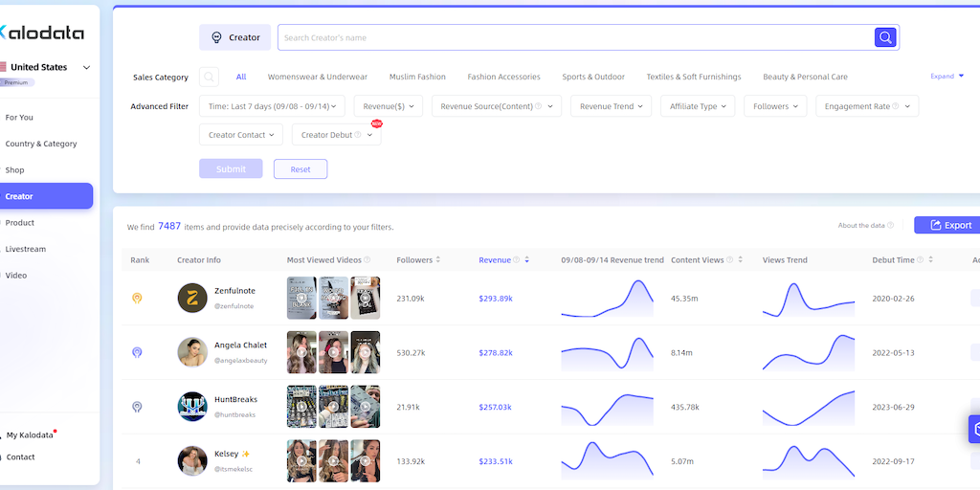
Task: Export the creator data
Action: [x=947, y=225]
